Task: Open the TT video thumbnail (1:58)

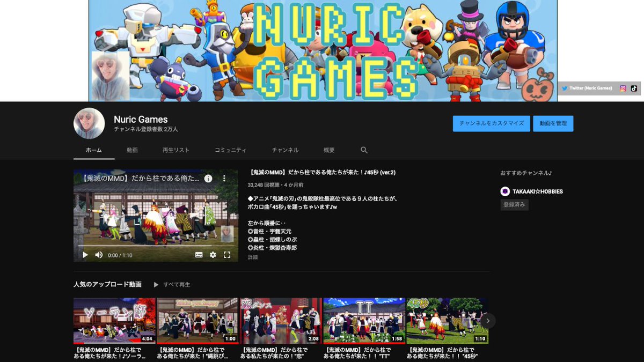Action: click(x=364, y=321)
